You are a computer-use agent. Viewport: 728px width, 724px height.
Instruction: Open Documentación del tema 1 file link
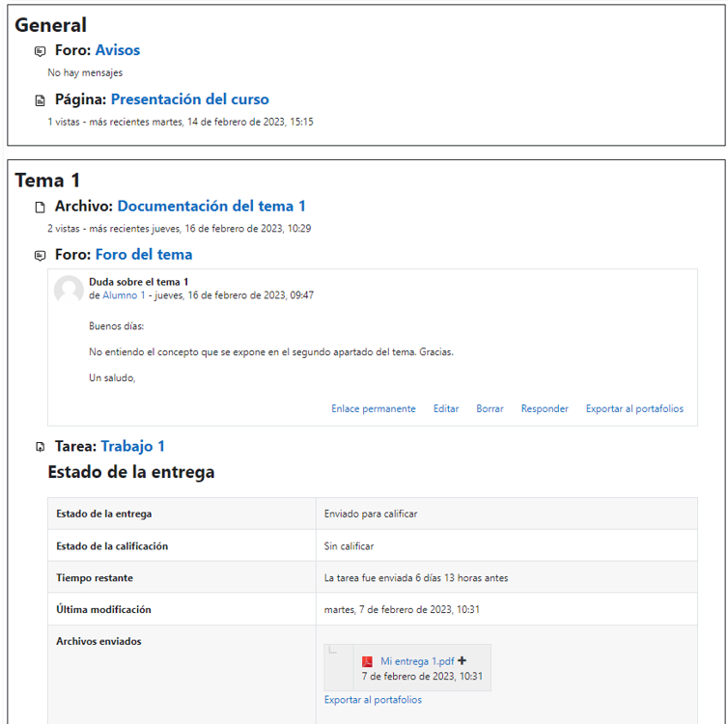211,206
